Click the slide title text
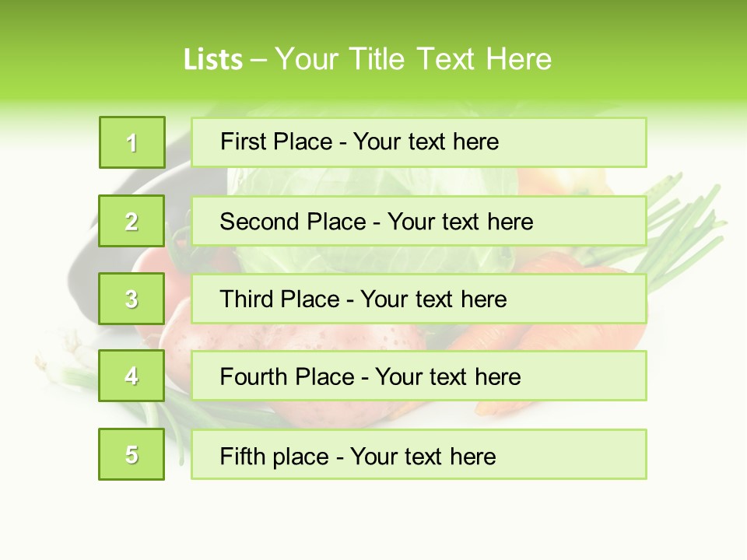This screenshot has height=560, width=747. pyautogui.click(x=367, y=59)
